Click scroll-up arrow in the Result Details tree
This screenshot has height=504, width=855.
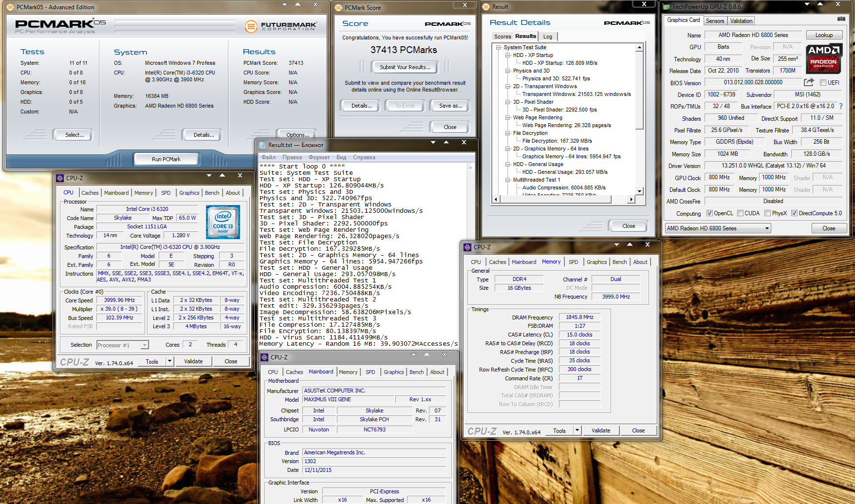point(639,48)
